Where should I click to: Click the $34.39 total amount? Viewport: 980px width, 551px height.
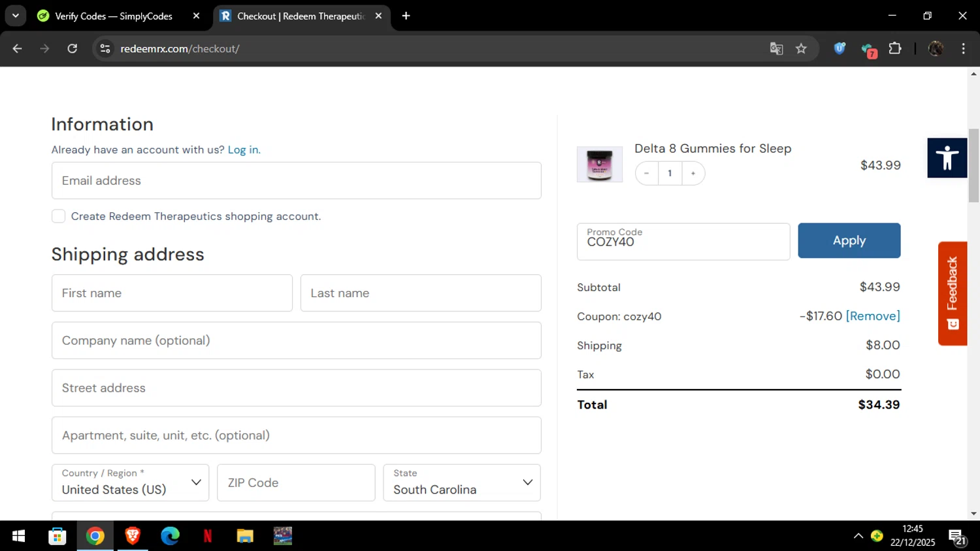[879, 405]
